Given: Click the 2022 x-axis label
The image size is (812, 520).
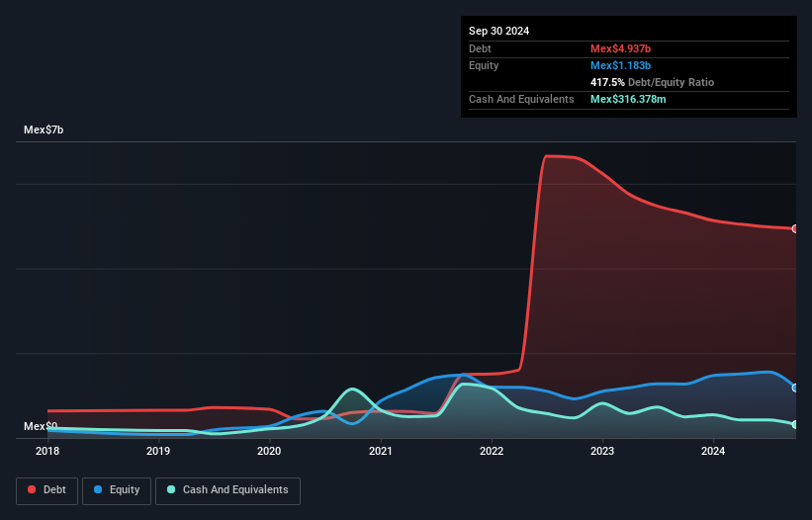Looking at the screenshot, I should click(492, 451).
